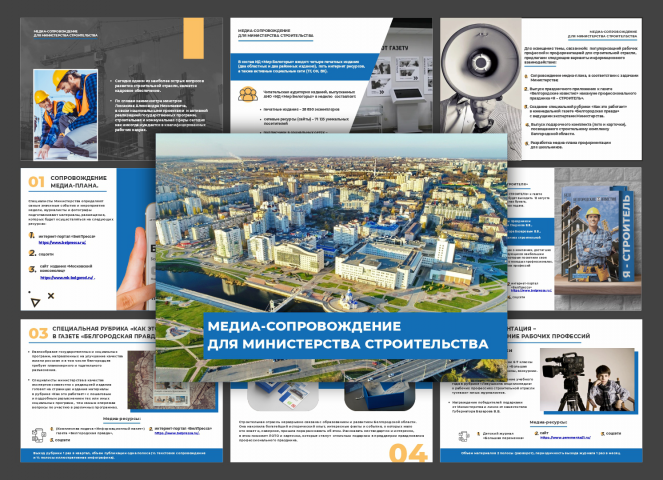Click the blue title banner МЕДИА-СОПРОВОЖДЕНИЕ
This screenshot has width=663, height=480.
(355, 335)
